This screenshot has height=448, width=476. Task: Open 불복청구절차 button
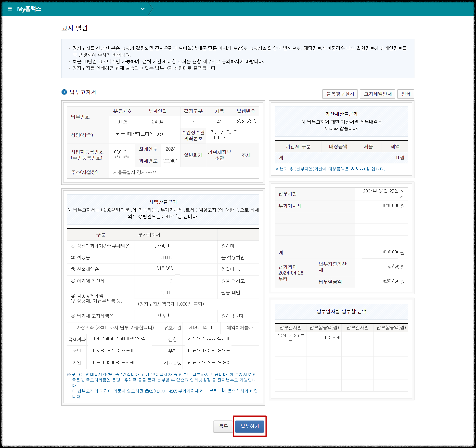tap(340, 94)
